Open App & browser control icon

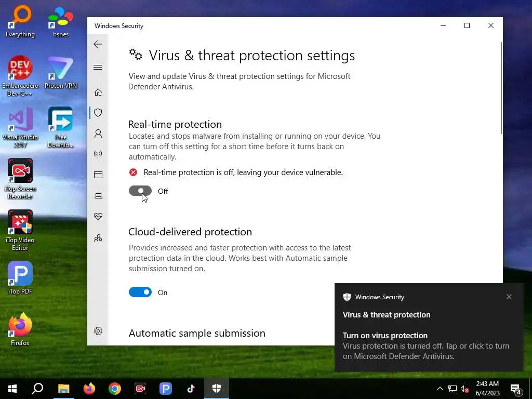(98, 175)
